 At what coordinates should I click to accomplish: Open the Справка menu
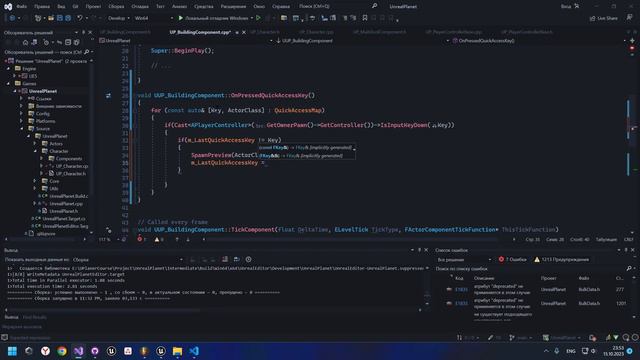tap(281, 7)
